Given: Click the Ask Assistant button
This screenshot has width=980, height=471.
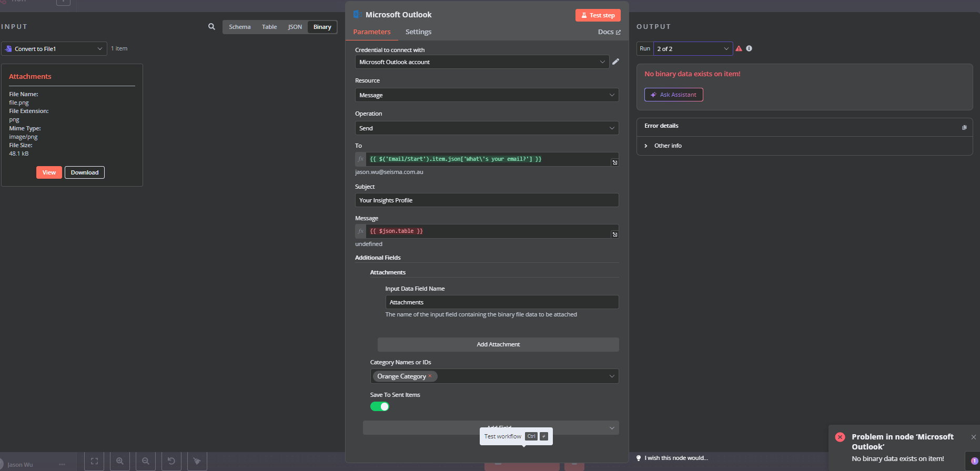Looking at the screenshot, I should pos(674,95).
